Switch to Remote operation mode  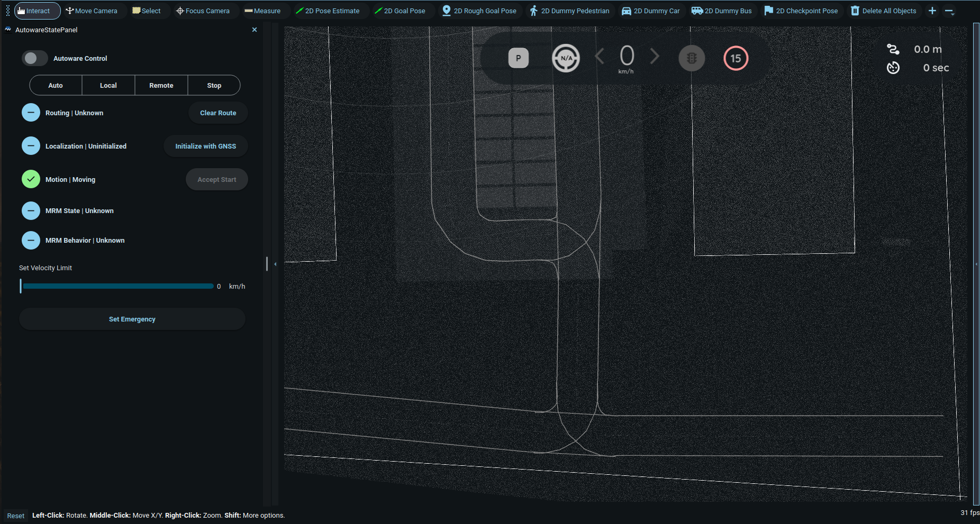[x=161, y=85]
